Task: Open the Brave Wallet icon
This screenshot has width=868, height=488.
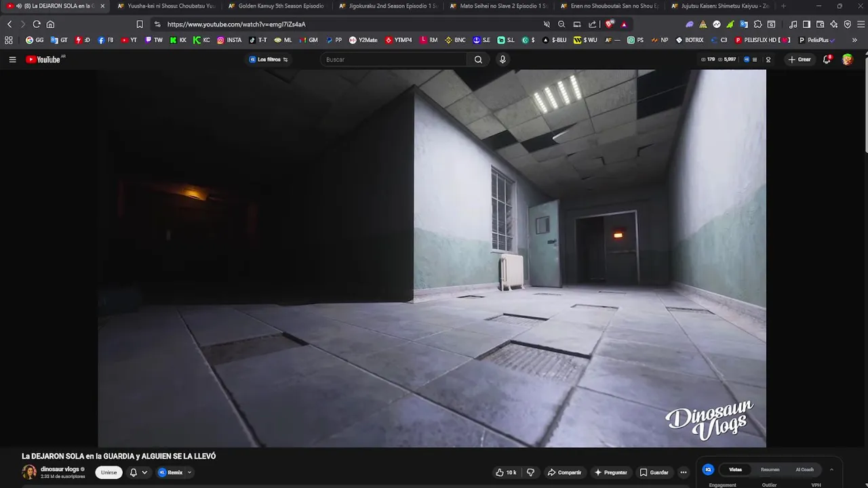Action: [820, 24]
